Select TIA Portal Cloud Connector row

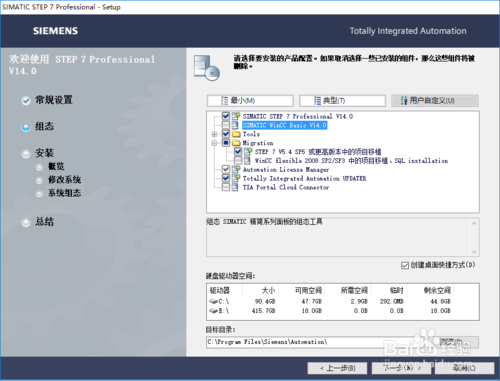coord(286,187)
